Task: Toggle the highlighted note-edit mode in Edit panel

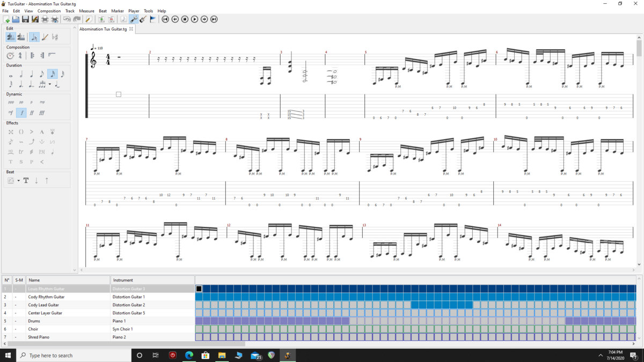Action: 33,37
